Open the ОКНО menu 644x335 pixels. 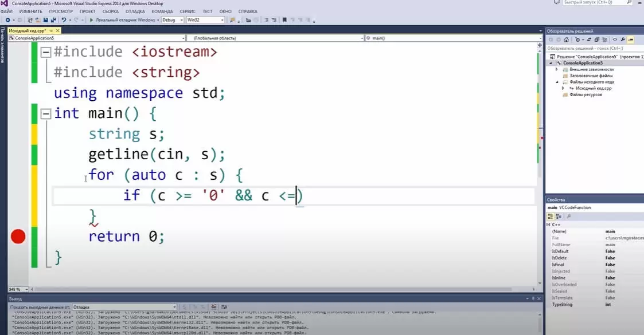click(225, 11)
